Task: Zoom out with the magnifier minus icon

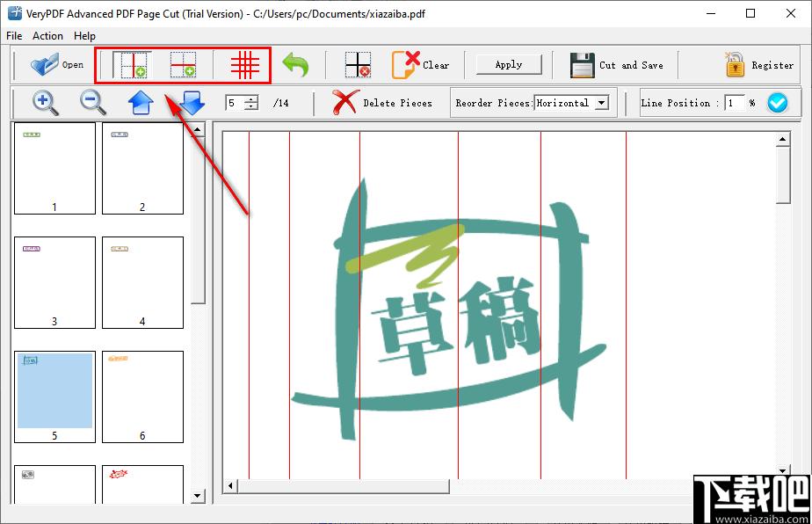Action: tap(92, 103)
